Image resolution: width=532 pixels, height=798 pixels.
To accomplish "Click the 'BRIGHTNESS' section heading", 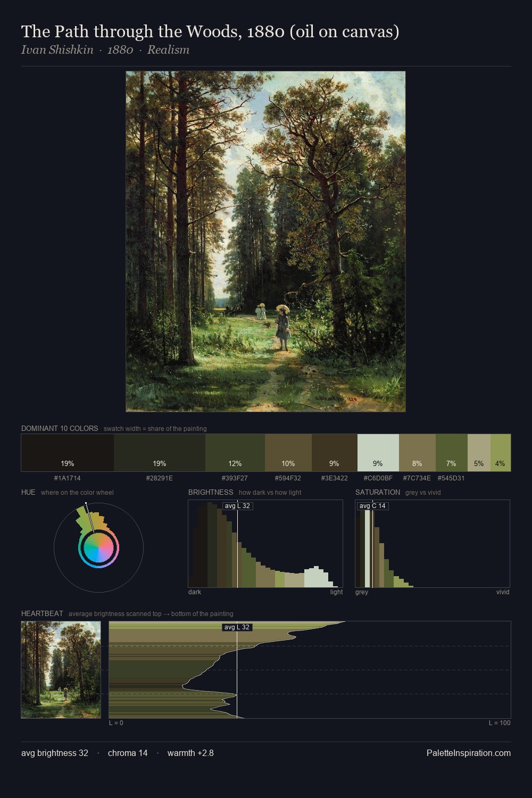I will pyautogui.click(x=211, y=492).
